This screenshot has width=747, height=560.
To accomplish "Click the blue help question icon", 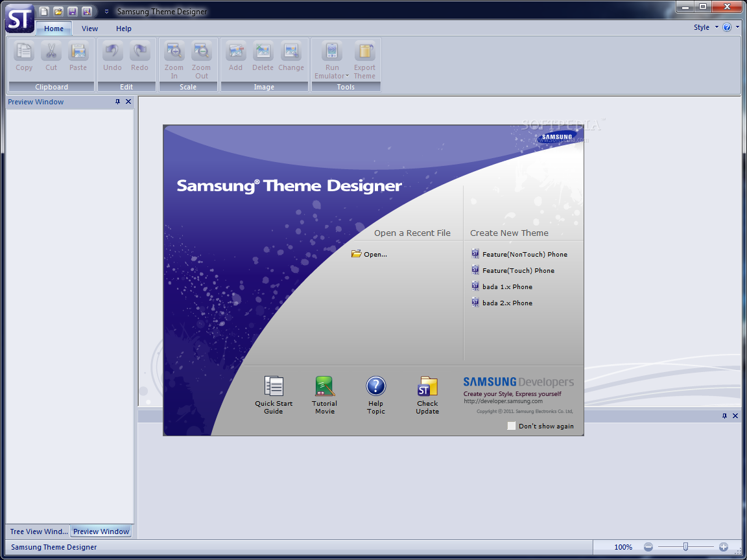I will click(727, 28).
